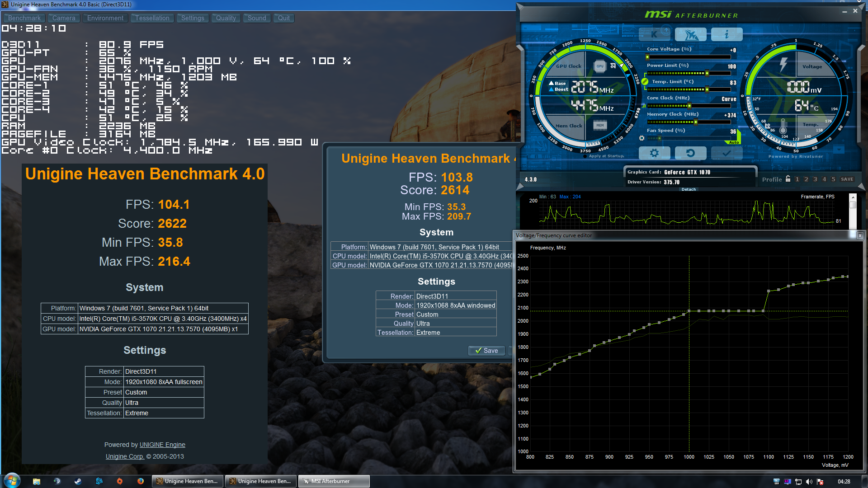Screen dimensions: 868x488
Task: Click Detach label under Afterburner panel
Action: coord(689,189)
